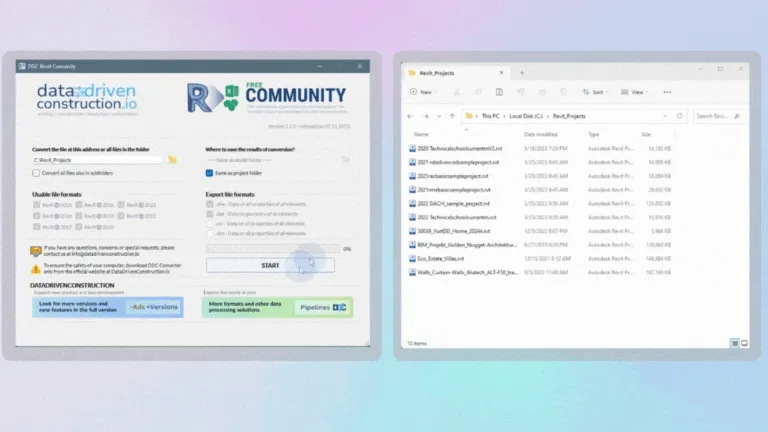The height and width of the screenshot is (432, 768).
Task: Click the Ads +Versions banner button
Action: coord(154,307)
